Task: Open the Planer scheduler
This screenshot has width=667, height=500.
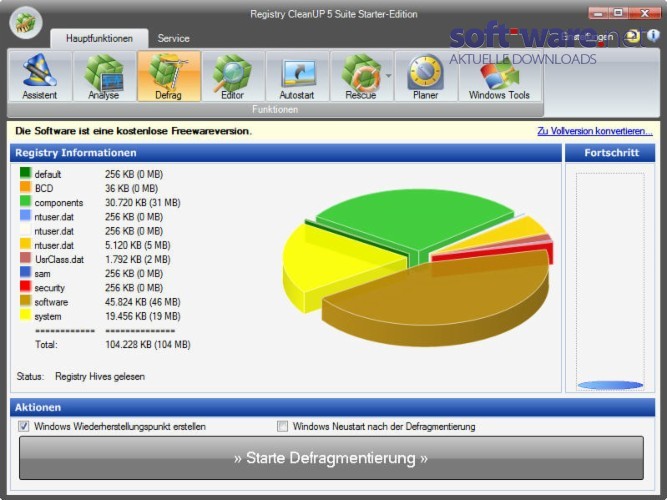Action: click(425, 76)
